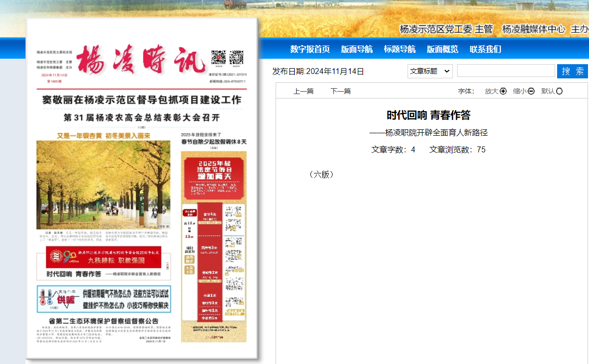Open 标题导航 menu item
This screenshot has height=364, width=589.
399,49
